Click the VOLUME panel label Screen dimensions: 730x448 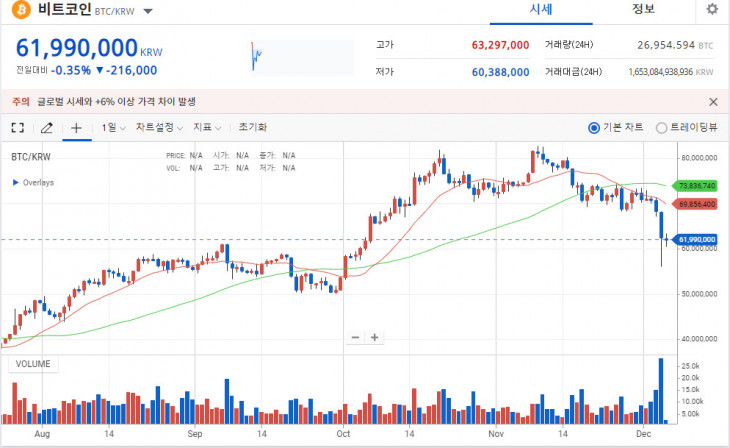(32, 364)
